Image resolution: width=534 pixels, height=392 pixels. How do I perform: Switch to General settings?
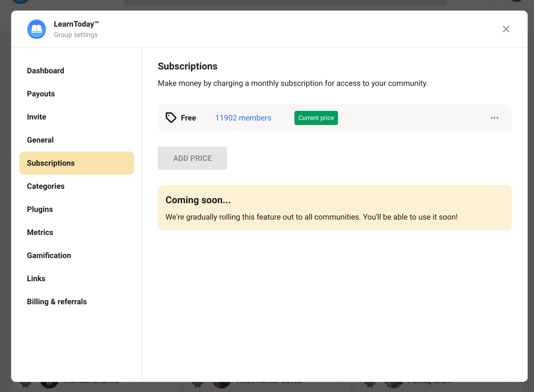click(x=40, y=140)
